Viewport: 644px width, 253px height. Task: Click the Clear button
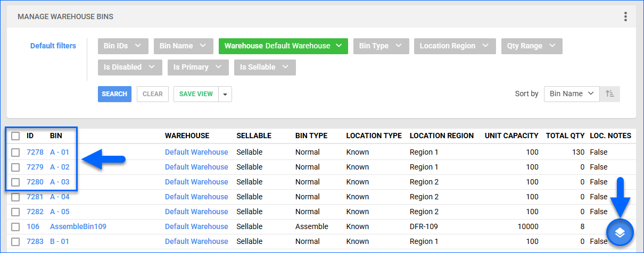pyautogui.click(x=153, y=94)
